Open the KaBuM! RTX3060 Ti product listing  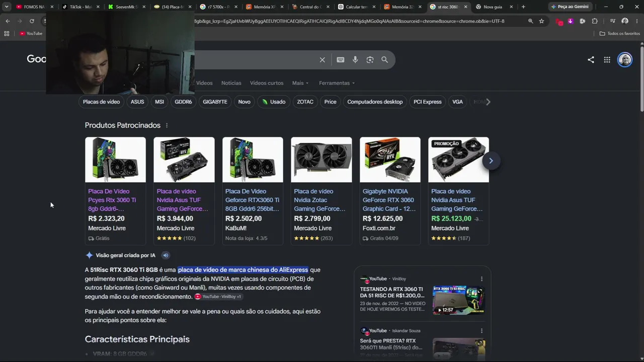(253, 191)
